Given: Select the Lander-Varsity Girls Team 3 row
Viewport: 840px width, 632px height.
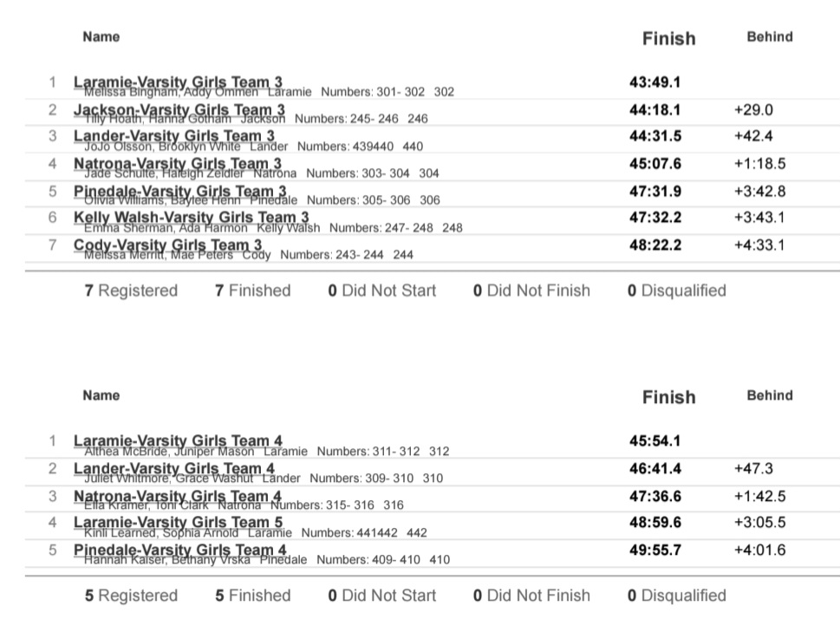Looking at the screenshot, I should pyautogui.click(x=173, y=136).
